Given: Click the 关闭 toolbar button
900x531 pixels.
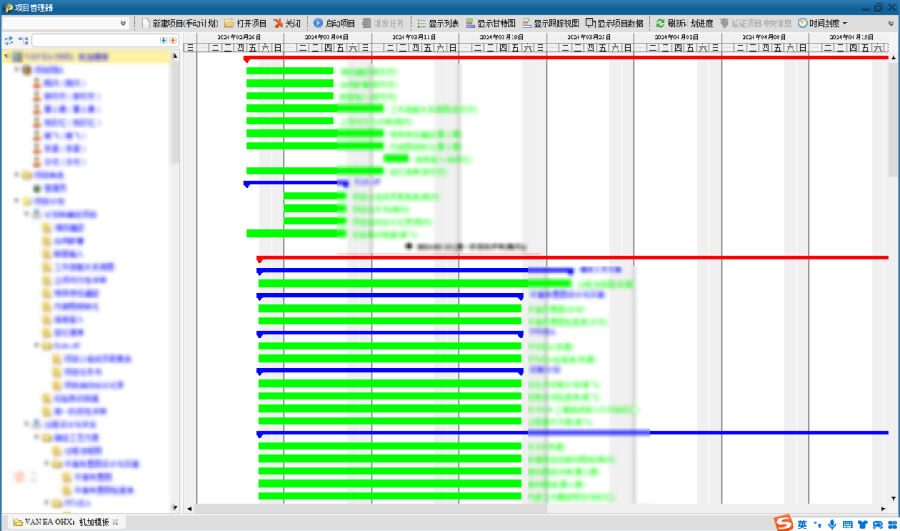Looking at the screenshot, I should click(287, 23).
